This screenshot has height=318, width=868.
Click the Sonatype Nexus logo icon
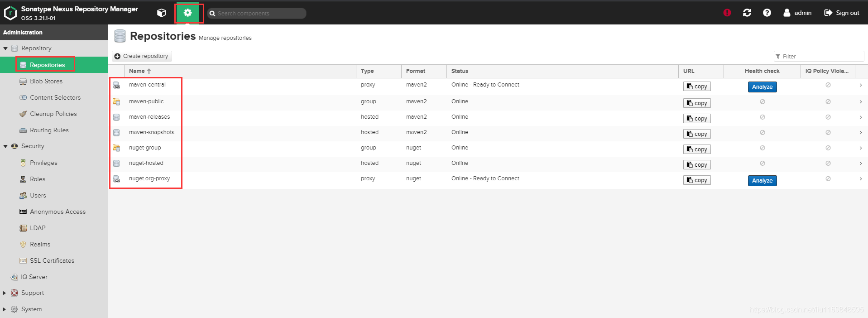pyautogui.click(x=10, y=13)
